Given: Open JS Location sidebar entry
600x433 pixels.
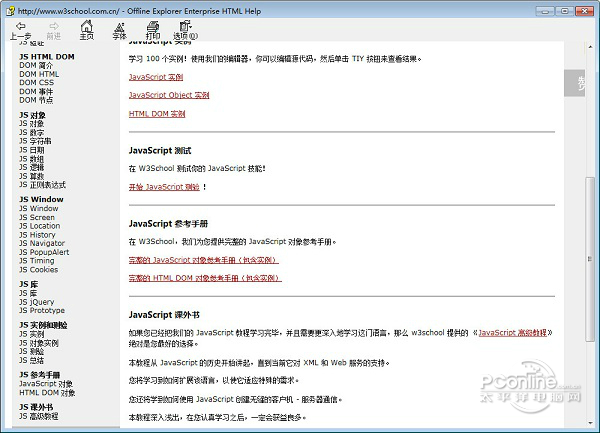Looking at the screenshot, I should click(39, 226).
